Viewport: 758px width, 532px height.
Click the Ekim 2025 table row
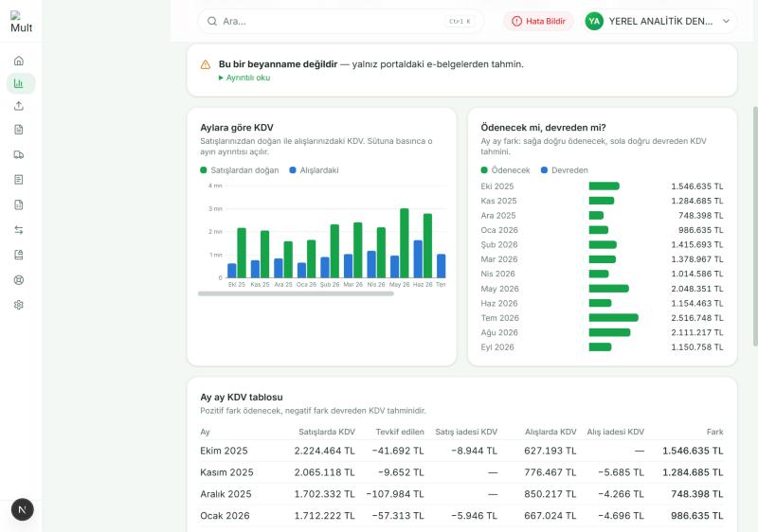coord(461,451)
